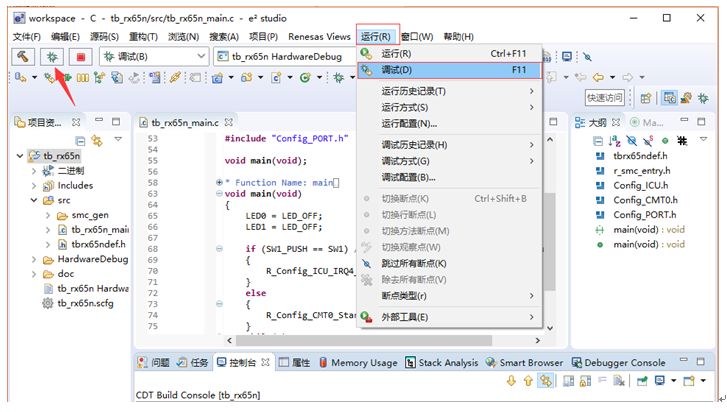727x412 pixels.
Task: Select 运行(R) Ctrl+F11 in the menu
Action: [x=449, y=54]
